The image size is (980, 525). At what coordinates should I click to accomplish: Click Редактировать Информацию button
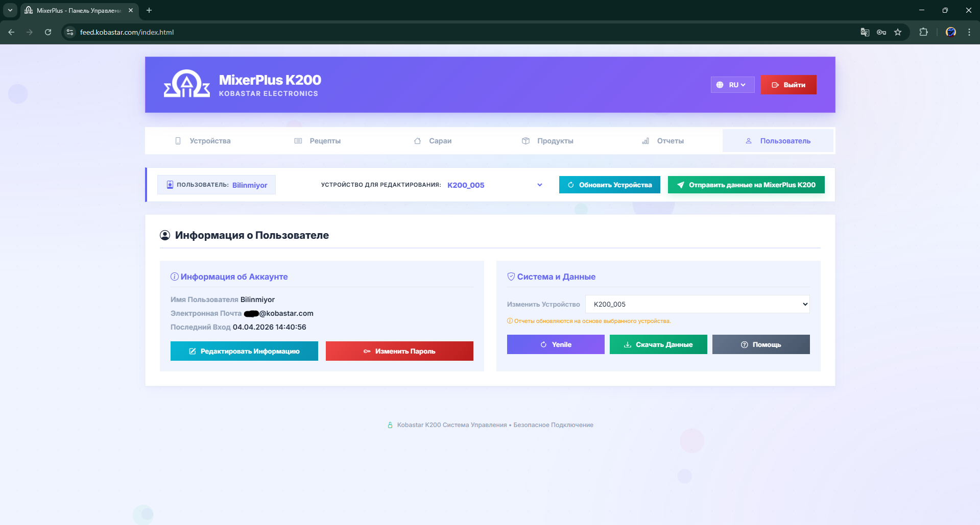pos(244,351)
